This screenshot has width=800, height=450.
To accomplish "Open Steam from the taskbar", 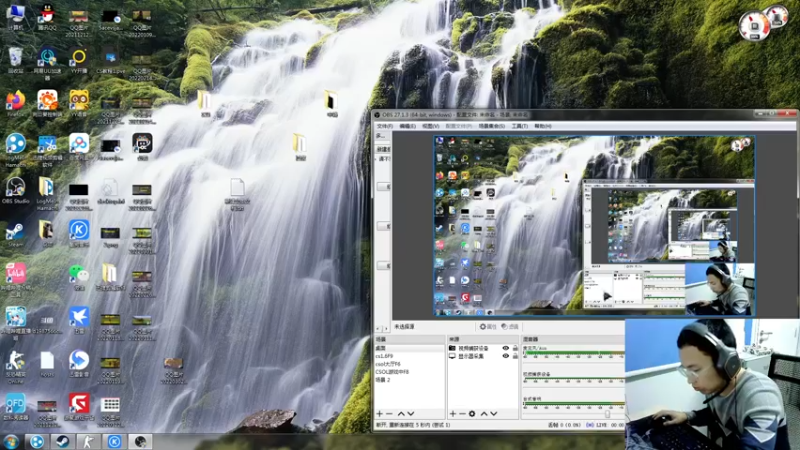I will click(63, 441).
